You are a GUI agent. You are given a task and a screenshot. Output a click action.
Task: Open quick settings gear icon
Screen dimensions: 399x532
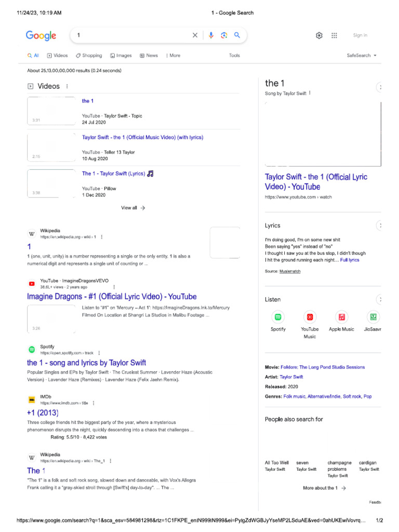(319, 35)
